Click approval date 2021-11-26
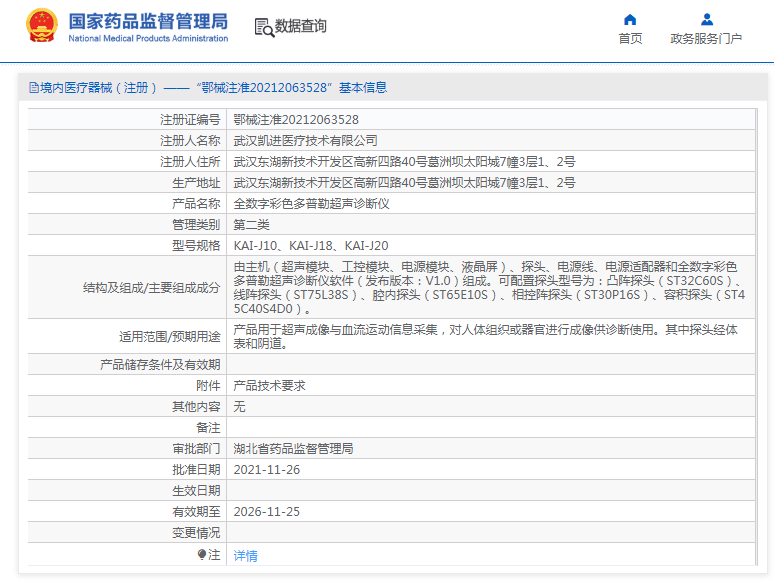Viewport: 774px width, 581px height. click(266, 469)
